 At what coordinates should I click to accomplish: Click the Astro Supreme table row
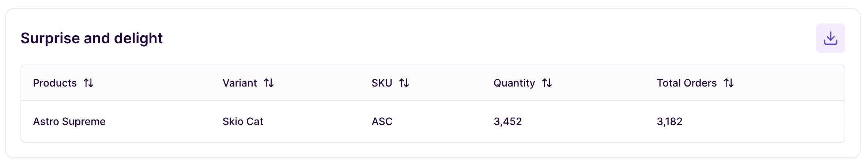click(433, 121)
